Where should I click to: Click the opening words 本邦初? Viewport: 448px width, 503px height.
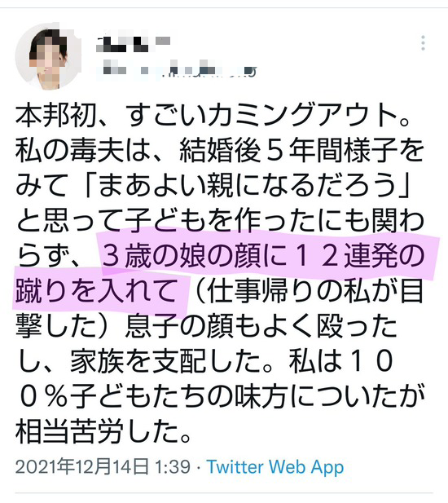pos(56,115)
